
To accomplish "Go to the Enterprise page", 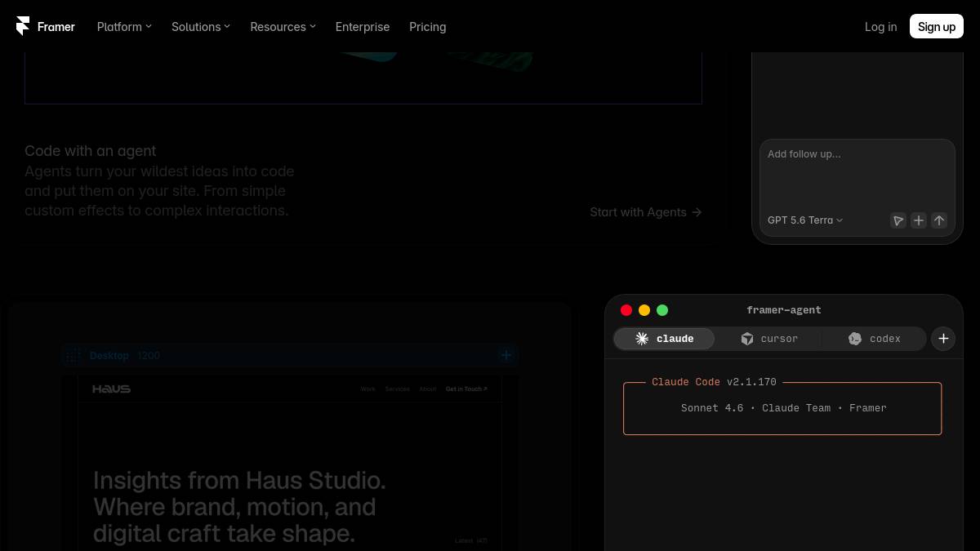I will click(363, 27).
